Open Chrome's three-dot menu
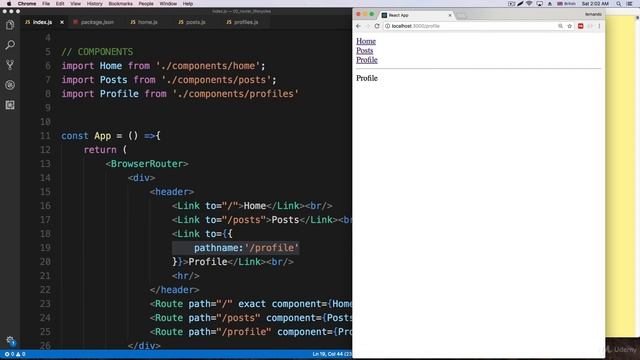Screen dimensions: 640x360 [599, 26]
